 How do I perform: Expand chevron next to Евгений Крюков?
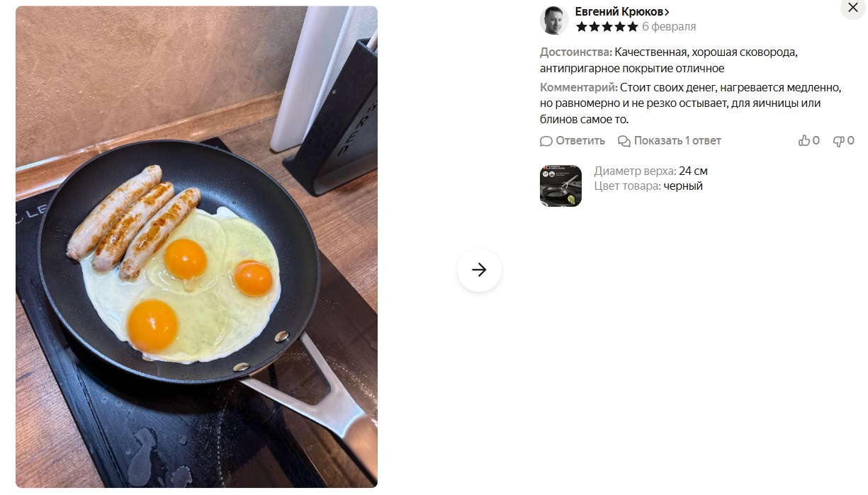click(667, 12)
